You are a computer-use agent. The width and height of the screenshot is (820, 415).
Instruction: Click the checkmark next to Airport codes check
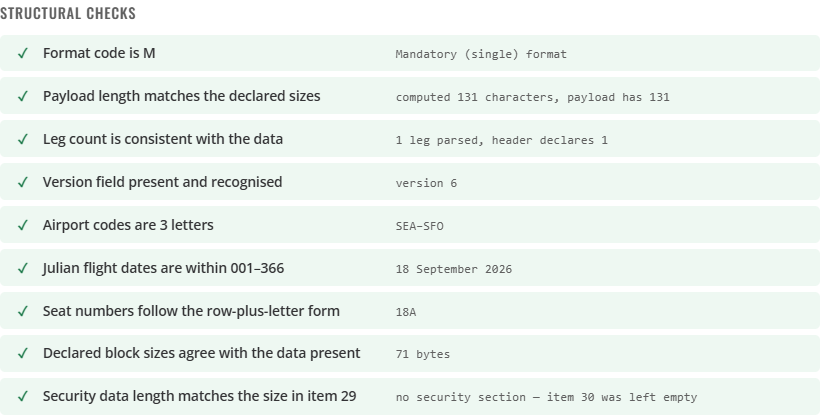click(22, 225)
